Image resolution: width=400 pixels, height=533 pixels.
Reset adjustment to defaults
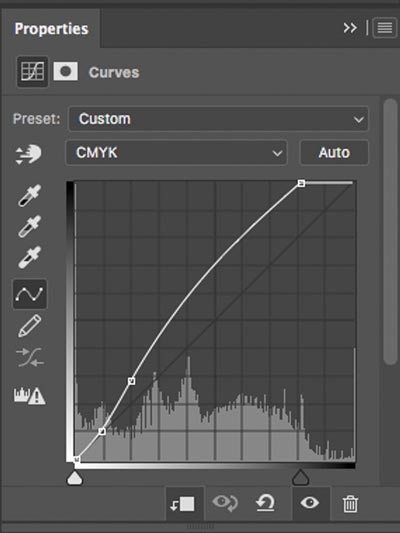tap(265, 503)
